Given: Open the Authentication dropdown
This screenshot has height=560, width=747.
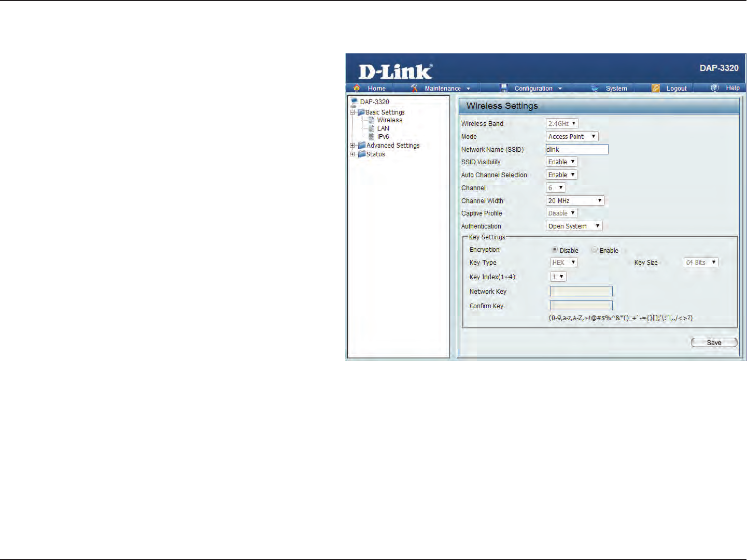Looking at the screenshot, I should [574, 226].
